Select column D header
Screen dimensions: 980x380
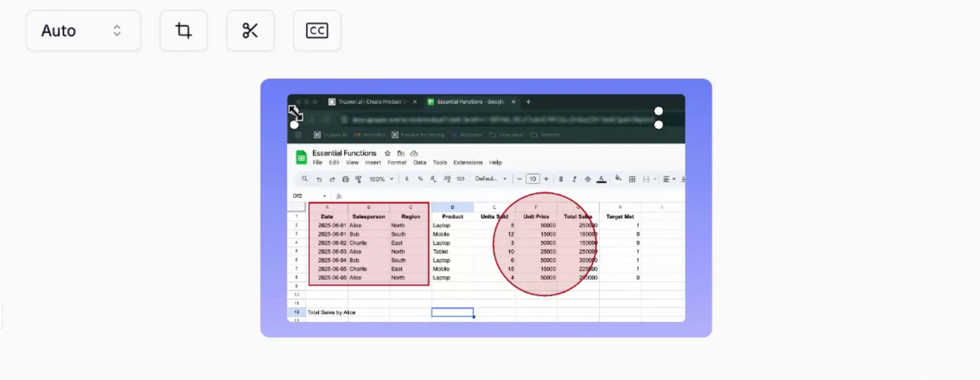[452, 208]
